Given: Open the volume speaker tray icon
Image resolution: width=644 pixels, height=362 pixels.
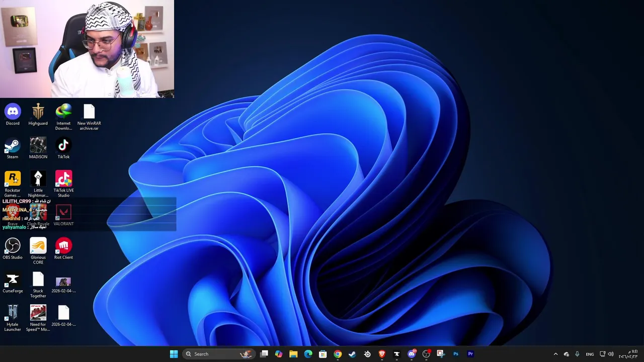Looking at the screenshot, I should [x=611, y=354].
